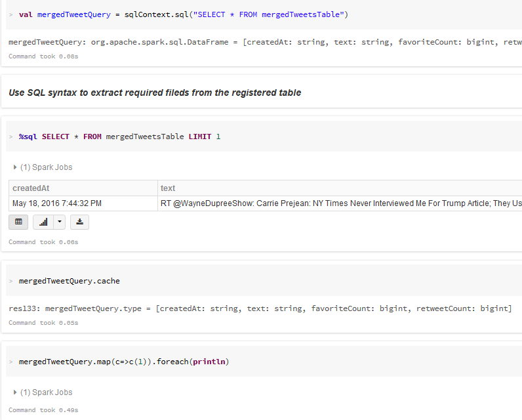Screen dimensions: 522x420
Task: Click into the val mergedTweetQuery code cell
Action: (264, 14)
